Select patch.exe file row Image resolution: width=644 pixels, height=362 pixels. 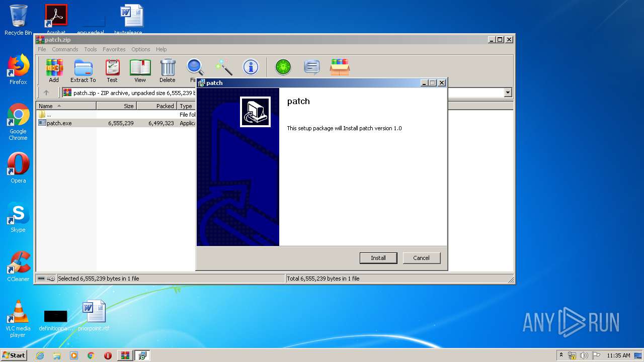[117, 123]
